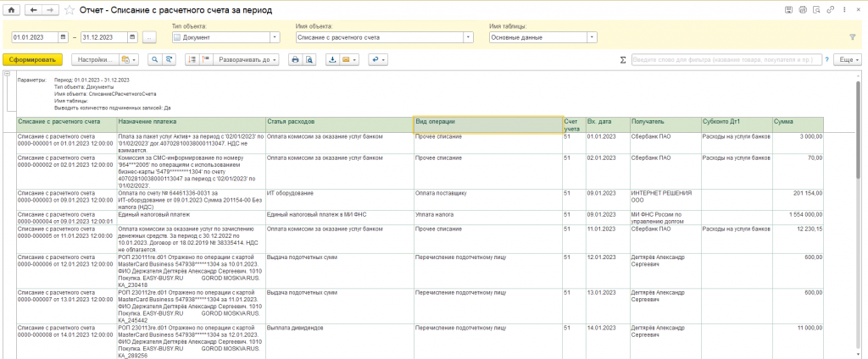Image resolution: width=868 pixels, height=359 pixels.
Task: Save the report to file via download icon
Action: pyautogui.click(x=332, y=60)
